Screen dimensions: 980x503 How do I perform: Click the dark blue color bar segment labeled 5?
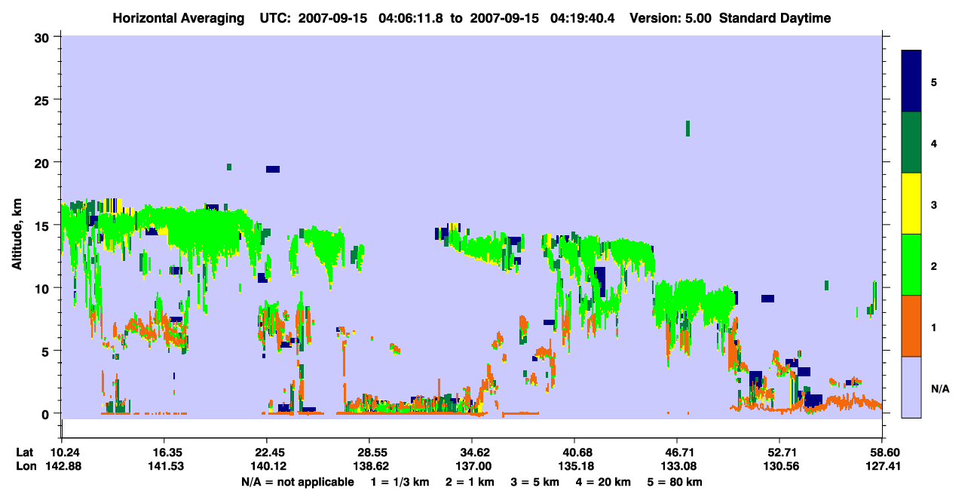[911, 81]
